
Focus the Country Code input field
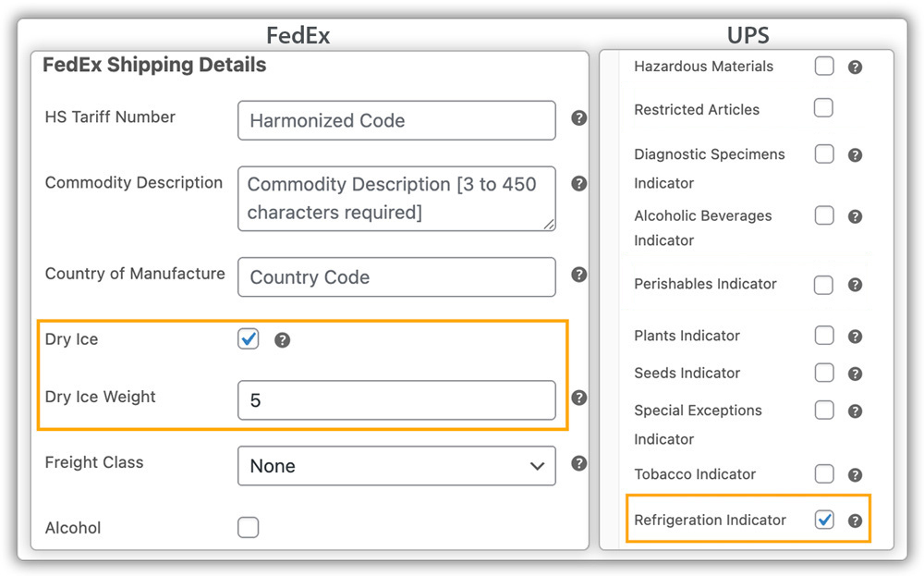click(x=396, y=277)
